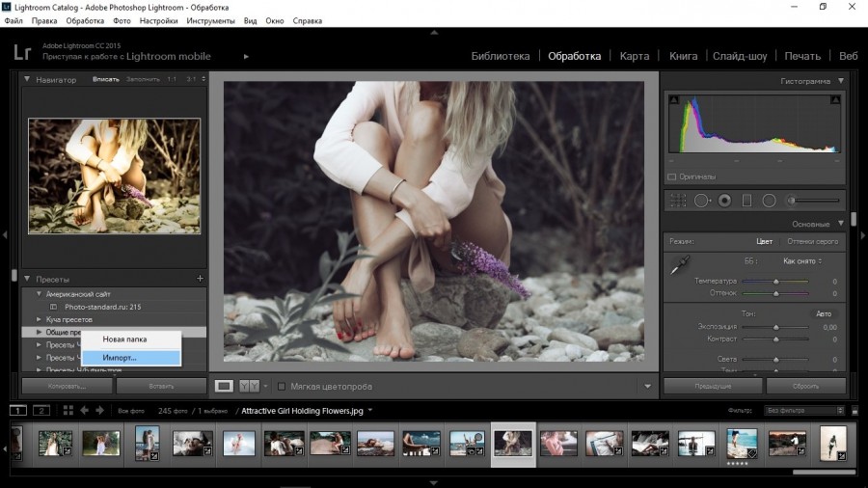Select the Radial Filter tool
This screenshot has width=868, height=488.
pyautogui.click(x=769, y=201)
